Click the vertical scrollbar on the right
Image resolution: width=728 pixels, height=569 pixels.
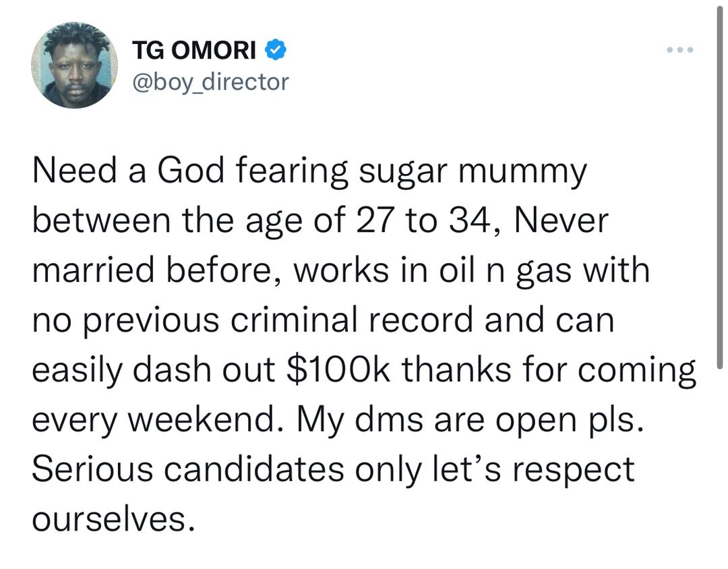pos(720,186)
